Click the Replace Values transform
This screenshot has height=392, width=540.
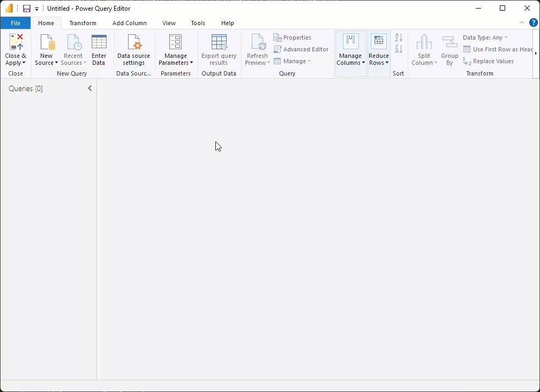click(x=492, y=61)
